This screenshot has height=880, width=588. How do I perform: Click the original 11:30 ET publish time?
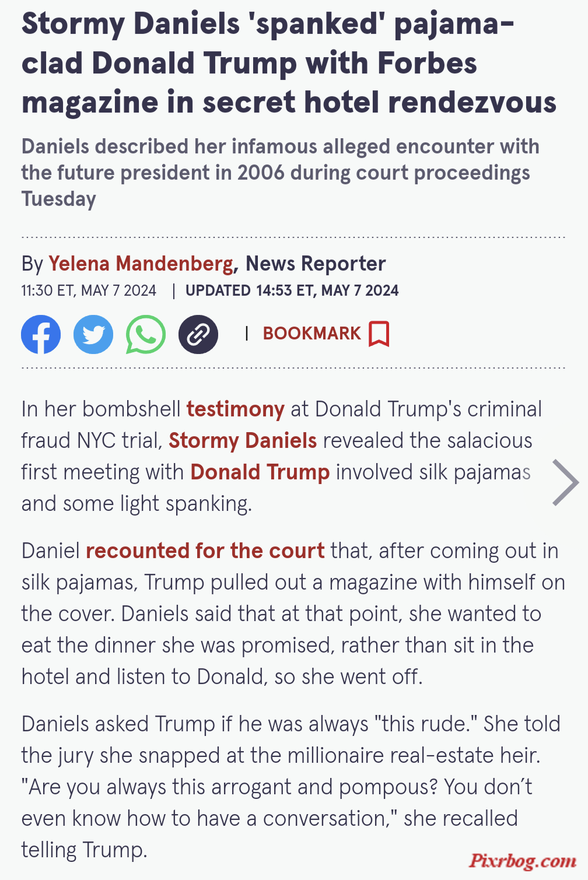click(89, 290)
